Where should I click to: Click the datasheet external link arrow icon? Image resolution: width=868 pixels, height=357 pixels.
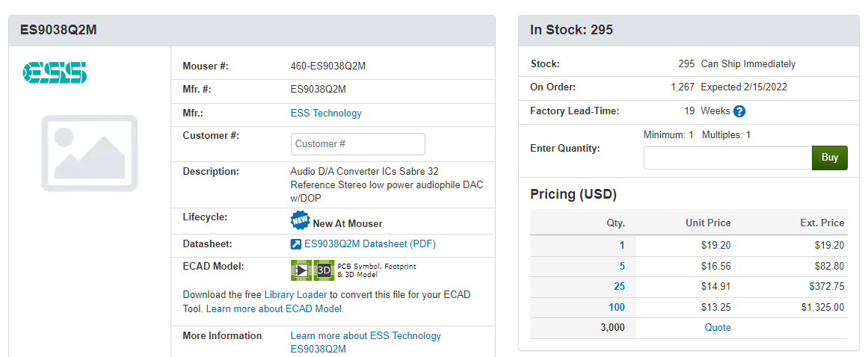point(295,243)
